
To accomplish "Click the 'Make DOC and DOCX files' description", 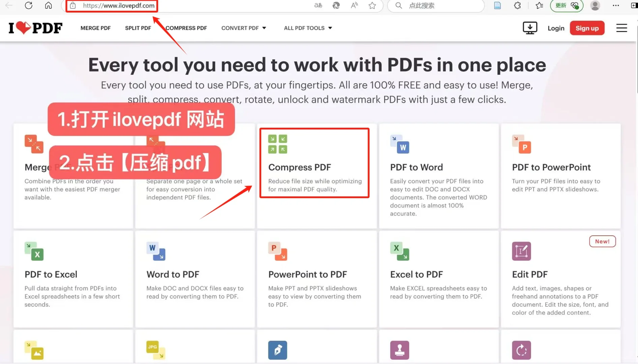I will pos(195,292).
